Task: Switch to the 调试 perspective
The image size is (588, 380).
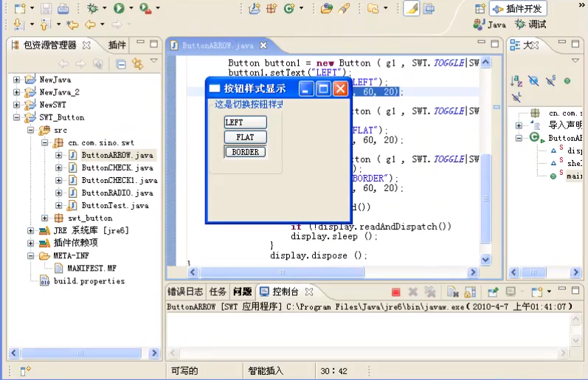Action: point(530,24)
